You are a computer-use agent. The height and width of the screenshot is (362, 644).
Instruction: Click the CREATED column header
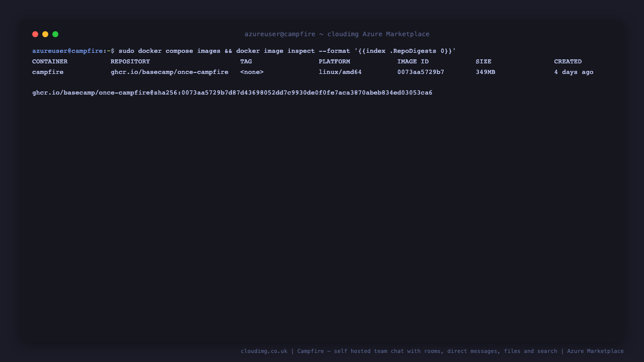click(x=568, y=61)
